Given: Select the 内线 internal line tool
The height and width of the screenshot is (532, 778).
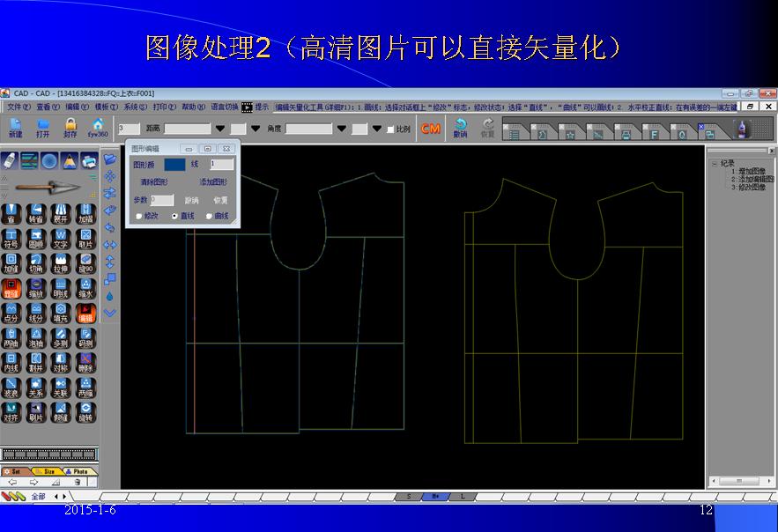Looking at the screenshot, I should point(11,363).
